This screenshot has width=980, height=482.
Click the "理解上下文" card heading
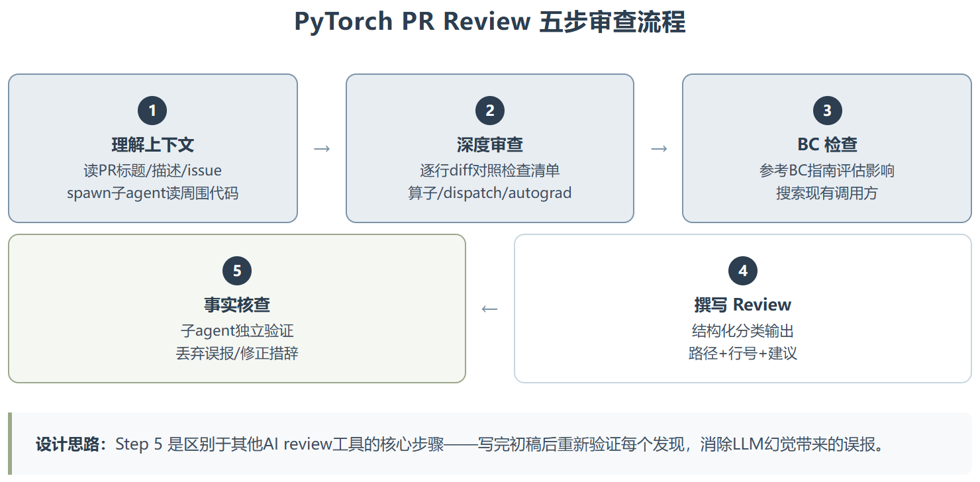point(152,145)
